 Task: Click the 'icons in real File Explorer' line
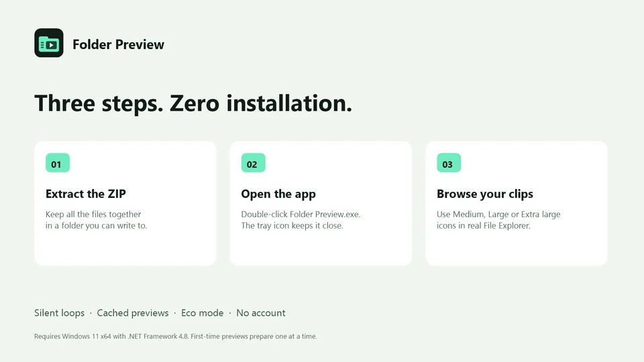point(484,225)
